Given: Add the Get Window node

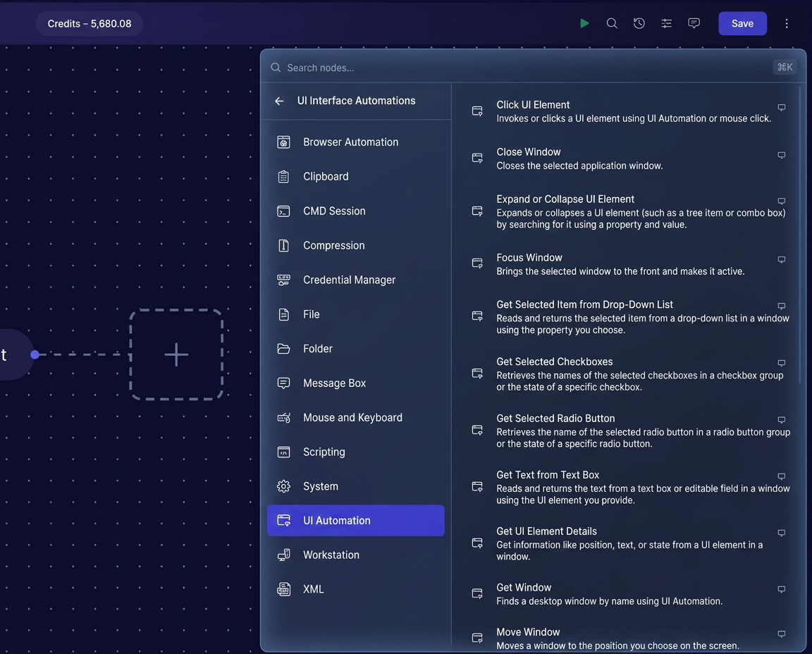Looking at the screenshot, I should (x=628, y=594).
